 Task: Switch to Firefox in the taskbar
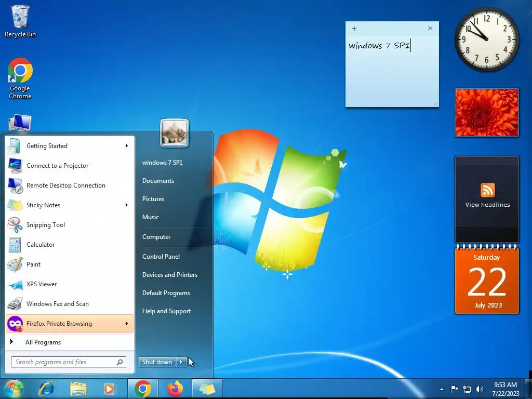(x=175, y=389)
